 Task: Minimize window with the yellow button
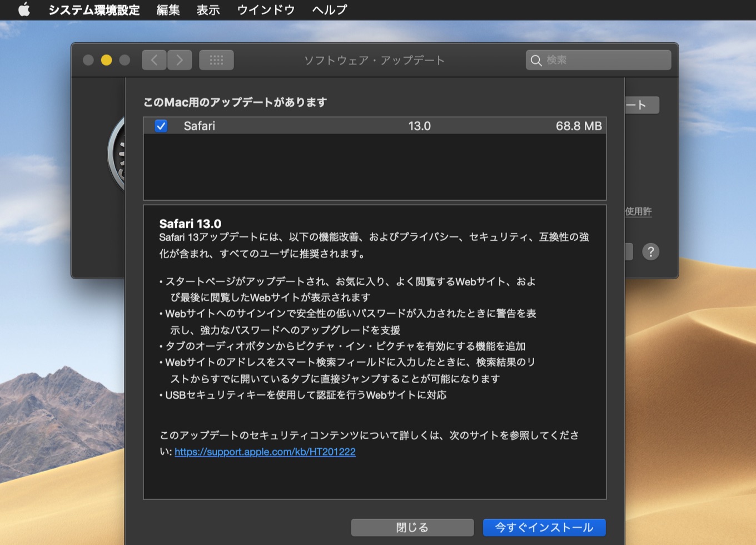tap(106, 60)
